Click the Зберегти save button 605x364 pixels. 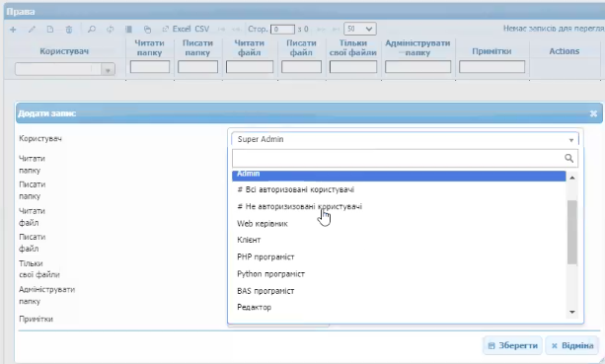[x=512, y=345]
